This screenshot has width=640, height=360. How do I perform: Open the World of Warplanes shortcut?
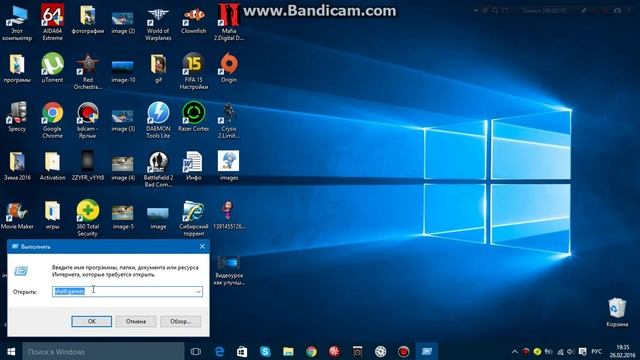point(158,22)
